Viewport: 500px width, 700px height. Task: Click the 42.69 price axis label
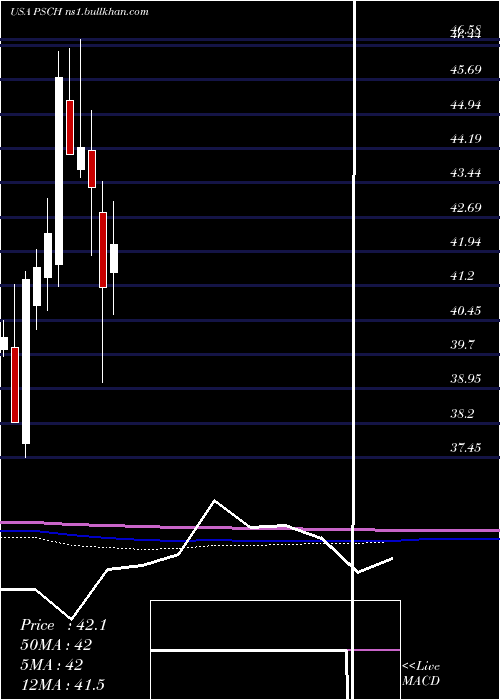pyautogui.click(x=465, y=207)
